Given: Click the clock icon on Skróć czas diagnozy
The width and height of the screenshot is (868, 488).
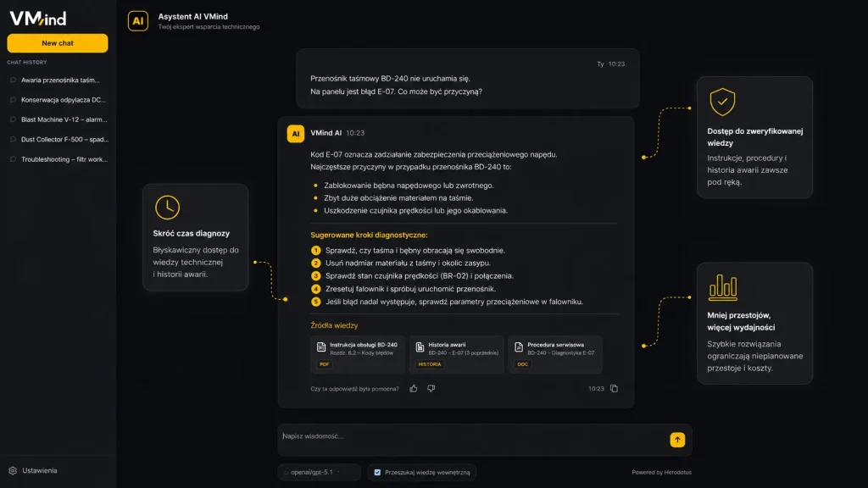Looking at the screenshot, I should coord(167,208).
